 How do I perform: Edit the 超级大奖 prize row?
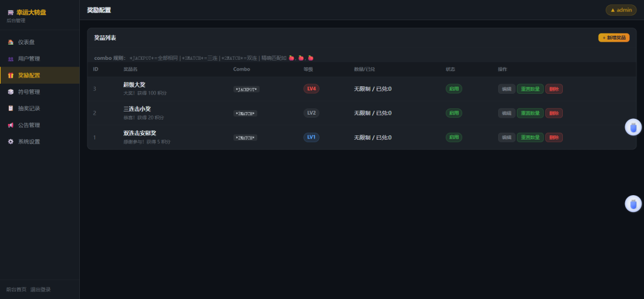[506, 89]
